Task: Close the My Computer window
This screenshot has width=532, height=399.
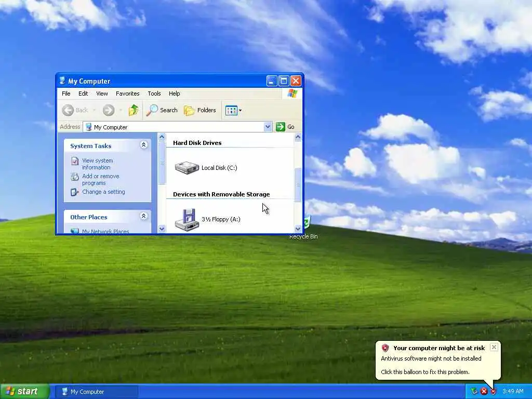Action: [296, 81]
